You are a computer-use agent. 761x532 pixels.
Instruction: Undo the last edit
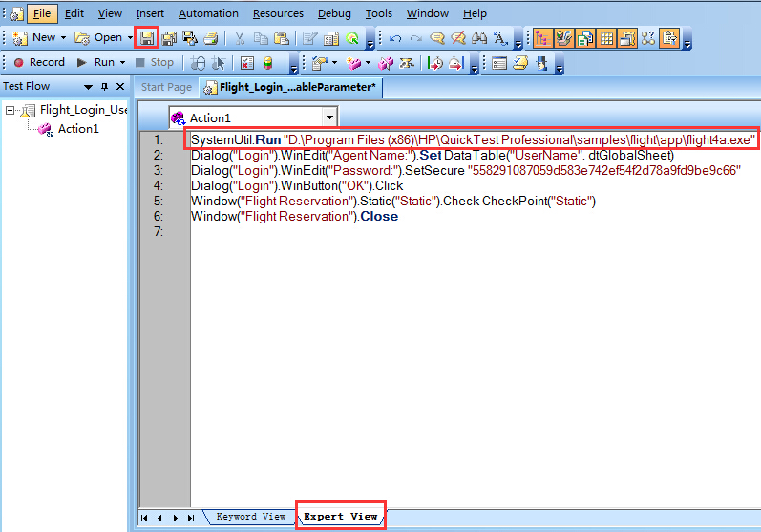click(395, 38)
